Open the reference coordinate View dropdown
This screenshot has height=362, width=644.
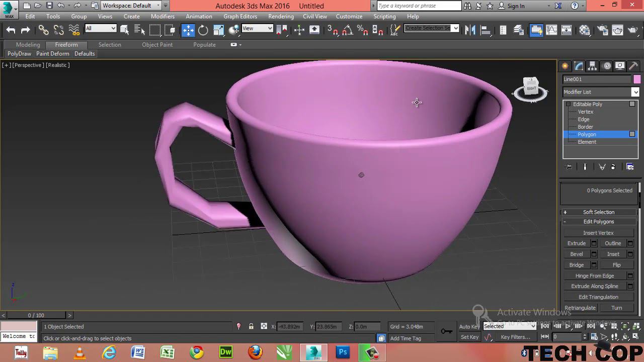(257, 28)
